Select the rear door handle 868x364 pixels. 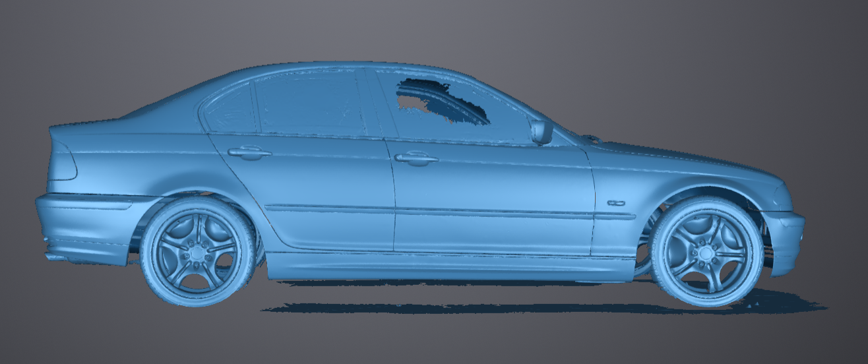pyautogui.click(x=249, y=153)
